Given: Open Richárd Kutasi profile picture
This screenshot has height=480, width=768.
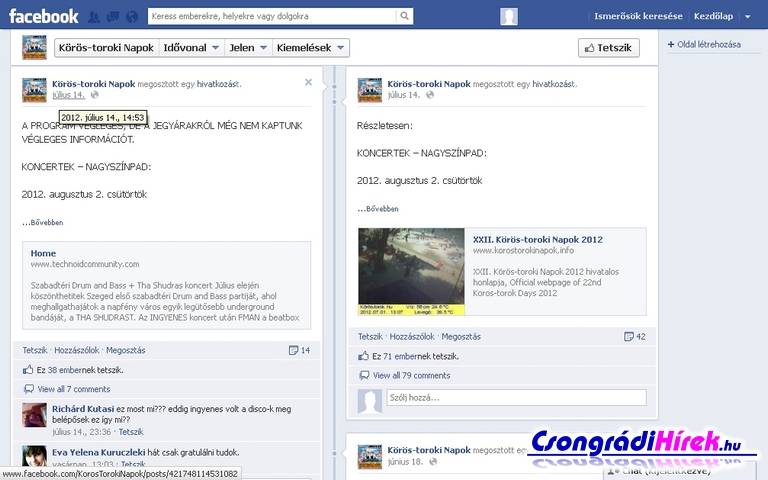Looking at the screenshot, I should click(34, 415).
